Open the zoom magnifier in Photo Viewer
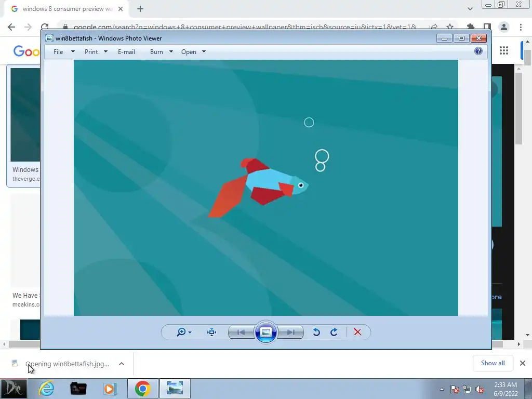The width and height of the screenshot is (532, 399). 181,332
